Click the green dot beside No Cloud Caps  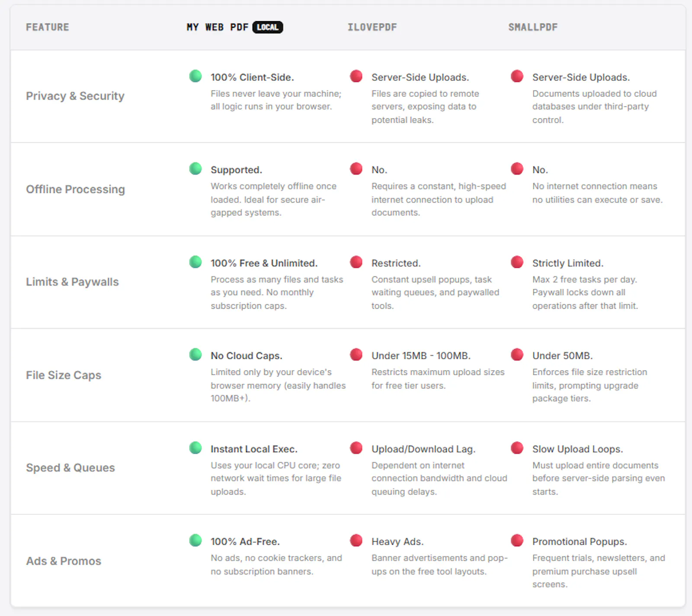[x=195, y=354]
